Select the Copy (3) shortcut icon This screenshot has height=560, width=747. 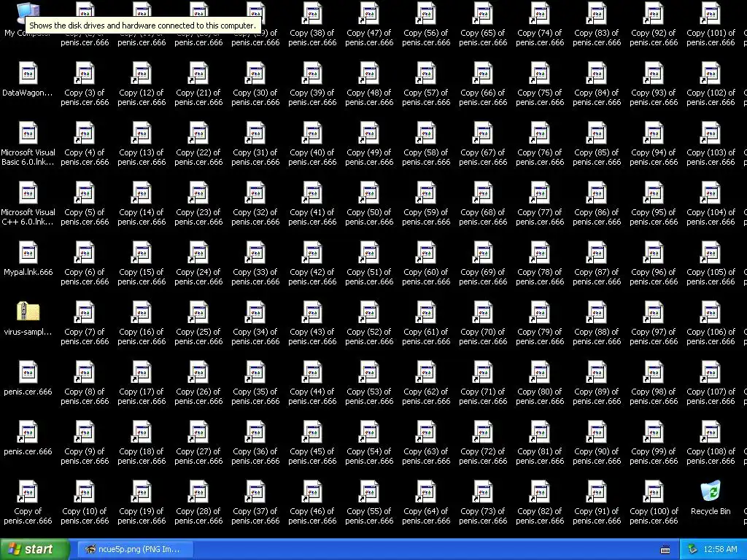click(x=85, y=74)
